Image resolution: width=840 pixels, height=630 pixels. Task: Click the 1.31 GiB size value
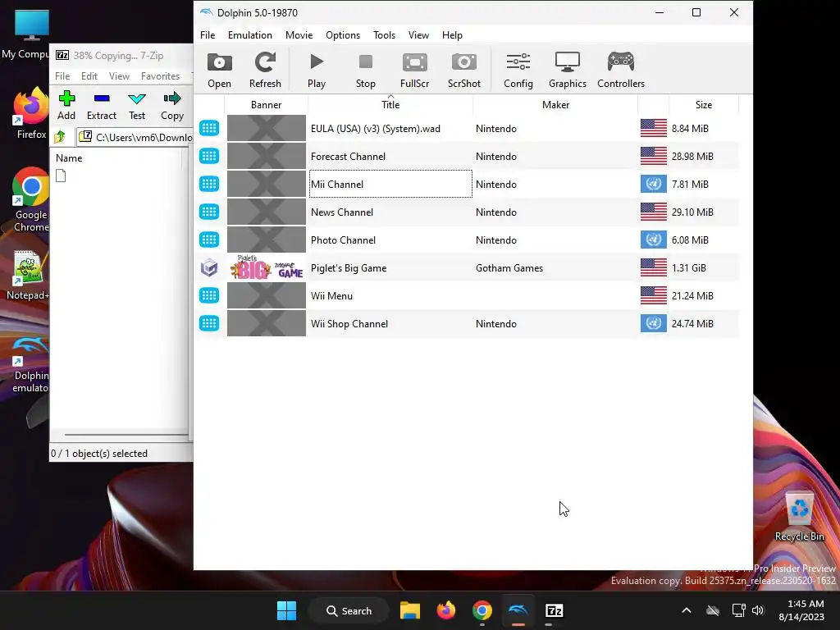tap(688, 267)
